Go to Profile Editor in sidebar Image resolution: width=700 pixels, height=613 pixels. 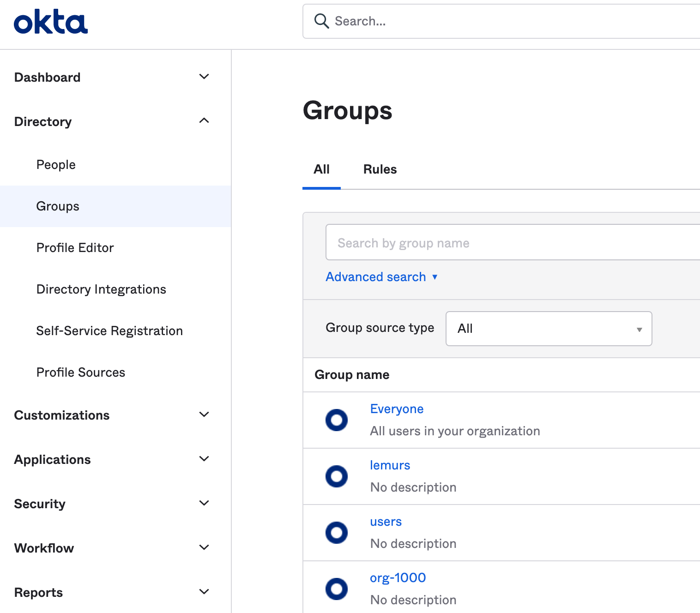click(x=75, y=248)
